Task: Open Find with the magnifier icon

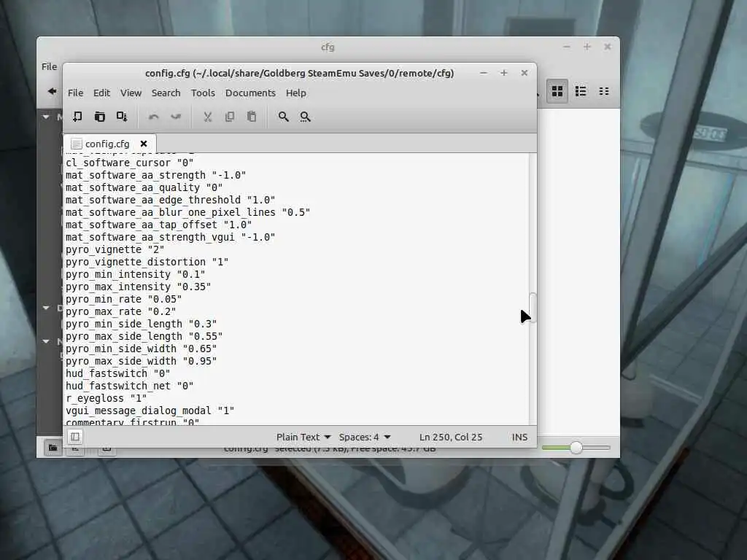Action: [284, 117]
